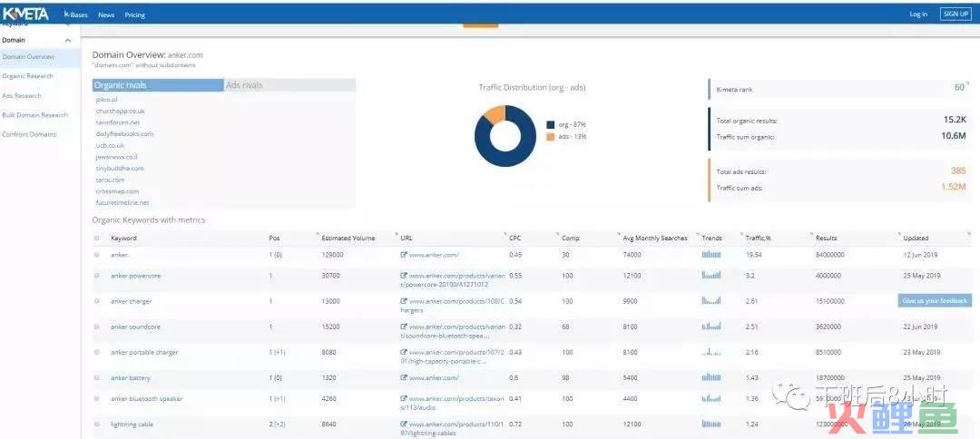Open external link icon in anker portable charger row
This screenshot has height=439, width=980.
pos(404,352)
